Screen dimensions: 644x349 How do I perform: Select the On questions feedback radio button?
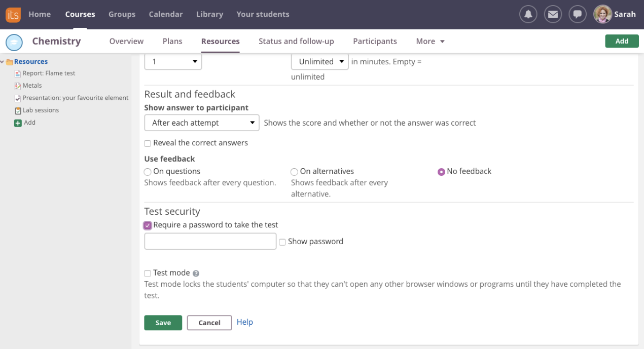point(148,172)
